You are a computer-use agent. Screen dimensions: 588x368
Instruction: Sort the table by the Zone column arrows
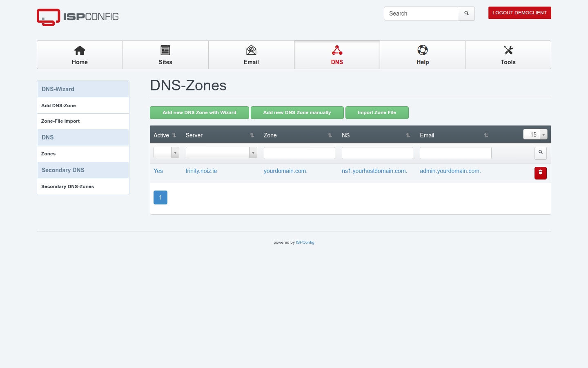(x=330, y=135)
